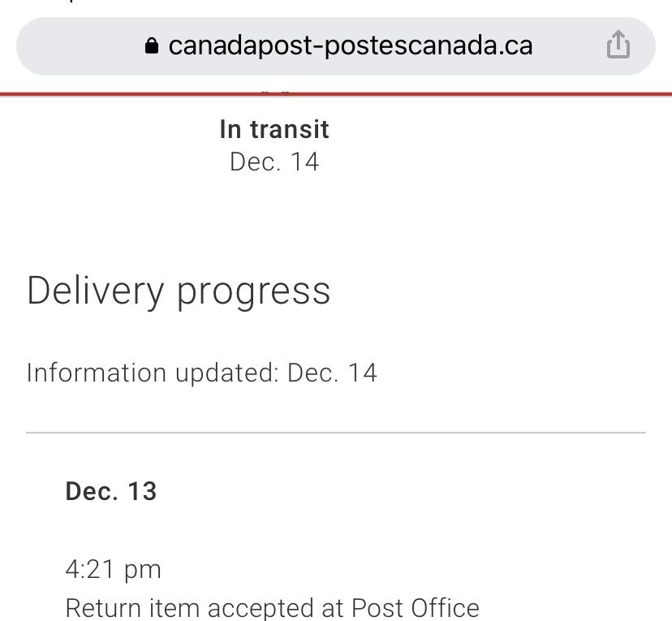
Task: Open sharing options via the export arrow icon
Action: coord(619,46)
